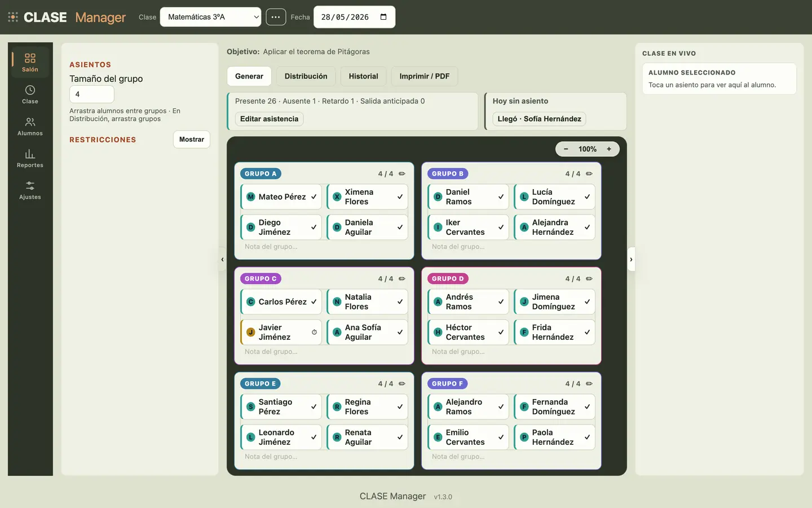
Task: Select Andrés Ramos seat card
Action: pyautogui.click(x=468, y=302)
